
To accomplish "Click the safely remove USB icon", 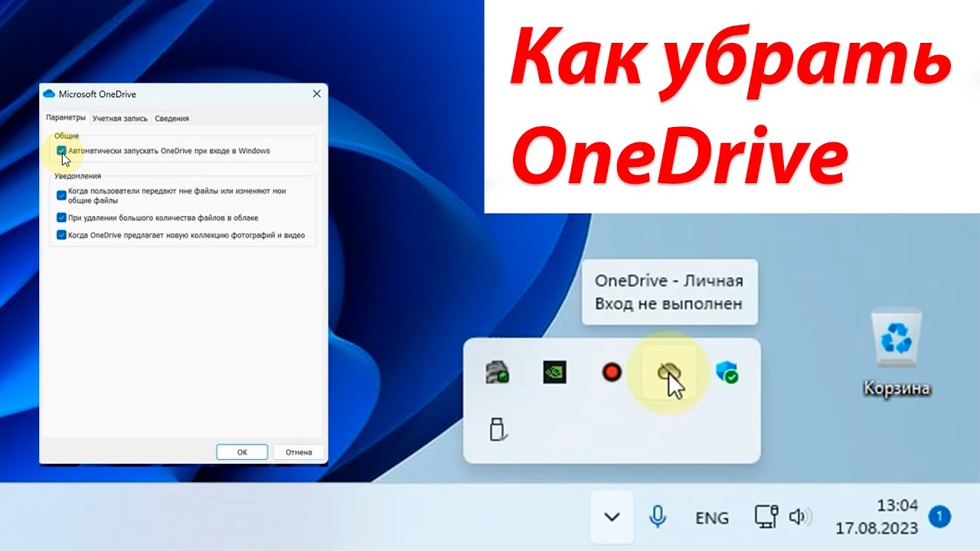I will point(498,429).
